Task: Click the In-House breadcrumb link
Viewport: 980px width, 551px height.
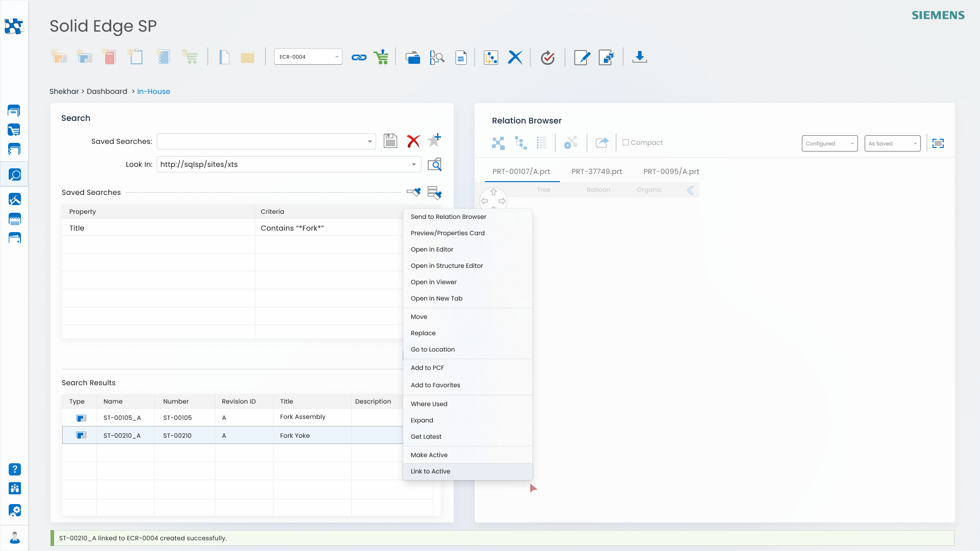Action: (154, 91)
